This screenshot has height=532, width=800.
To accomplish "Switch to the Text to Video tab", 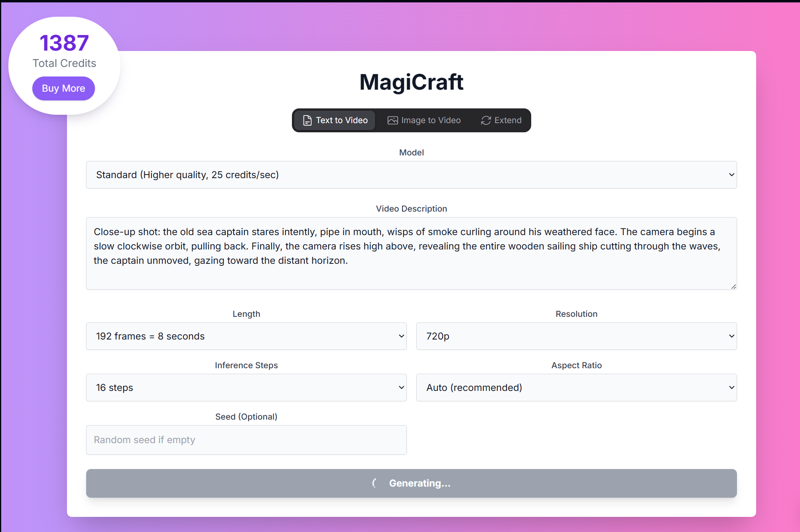I will [335, 120].
